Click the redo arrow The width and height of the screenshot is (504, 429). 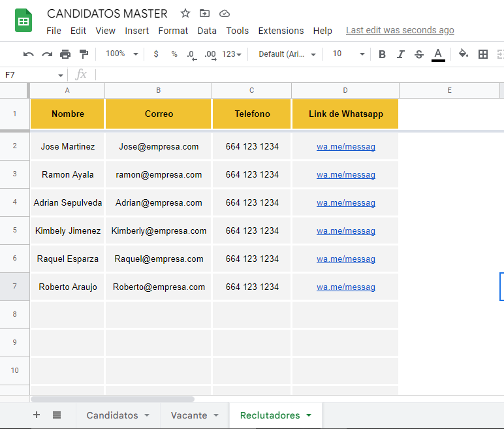[47, 54]
